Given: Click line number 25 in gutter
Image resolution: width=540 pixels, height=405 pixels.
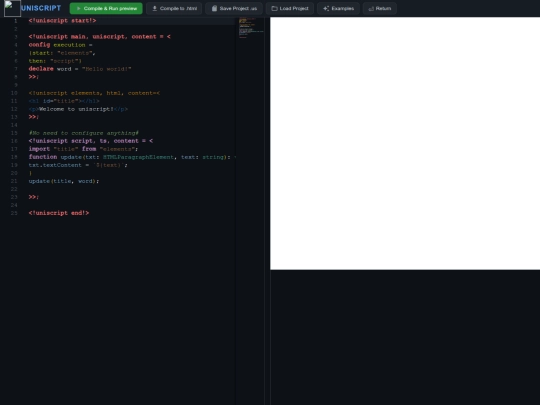Looking at the screenshot, I should click(14, 213).
